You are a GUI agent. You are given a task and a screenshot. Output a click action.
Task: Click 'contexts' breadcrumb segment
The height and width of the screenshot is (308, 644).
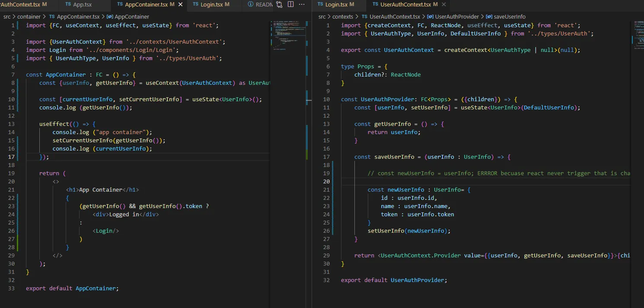coord(343,16)
